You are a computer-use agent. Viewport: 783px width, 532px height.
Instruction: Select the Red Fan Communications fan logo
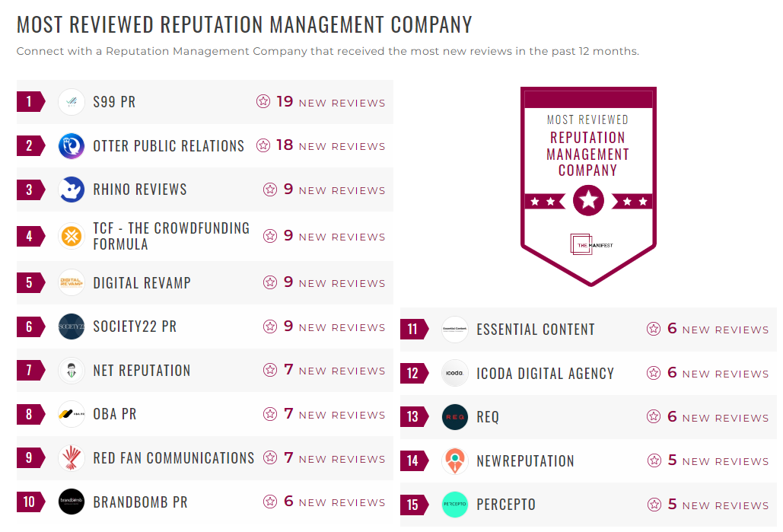[72, 458]
